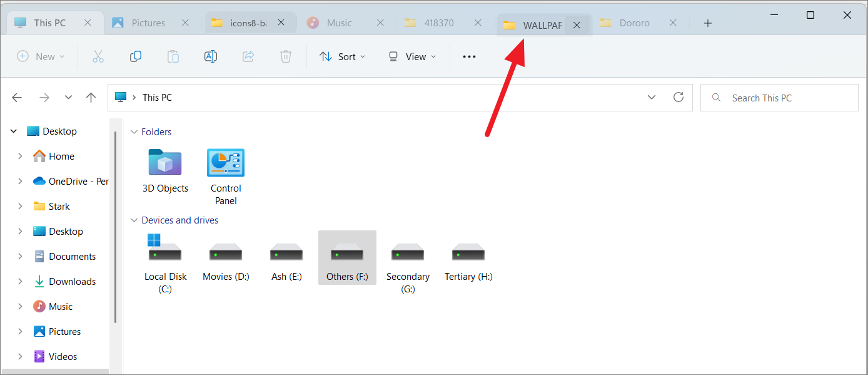Close the This PC tab
Screen dimensions: 868x375
point(88,23)
